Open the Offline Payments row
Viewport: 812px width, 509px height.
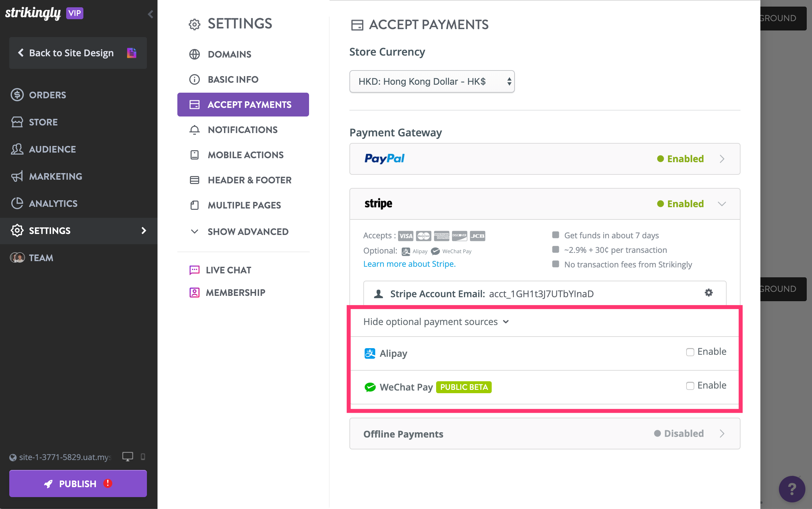pyautogui.click(x=544, y=434)
